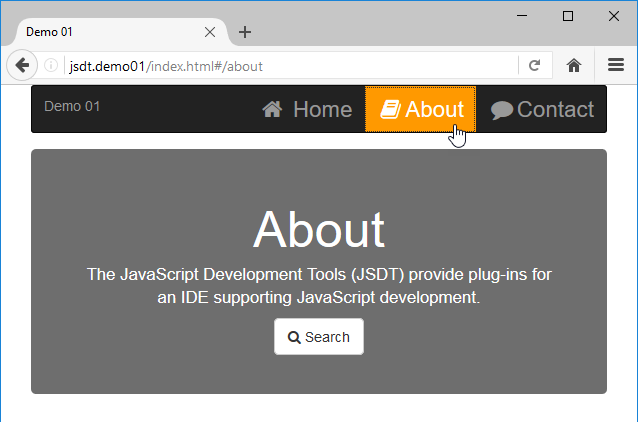
Task: Open the site information icon in the address bar
Action: 51,65
